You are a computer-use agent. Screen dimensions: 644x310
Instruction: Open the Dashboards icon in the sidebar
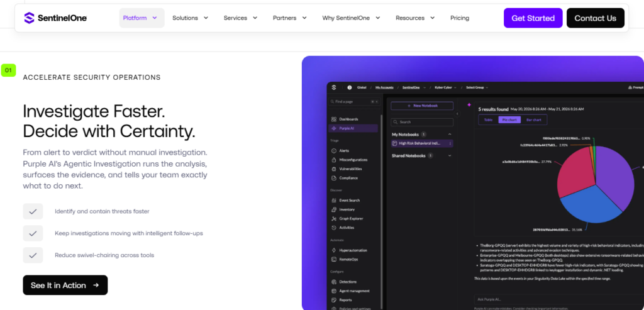tap(334, 119)
